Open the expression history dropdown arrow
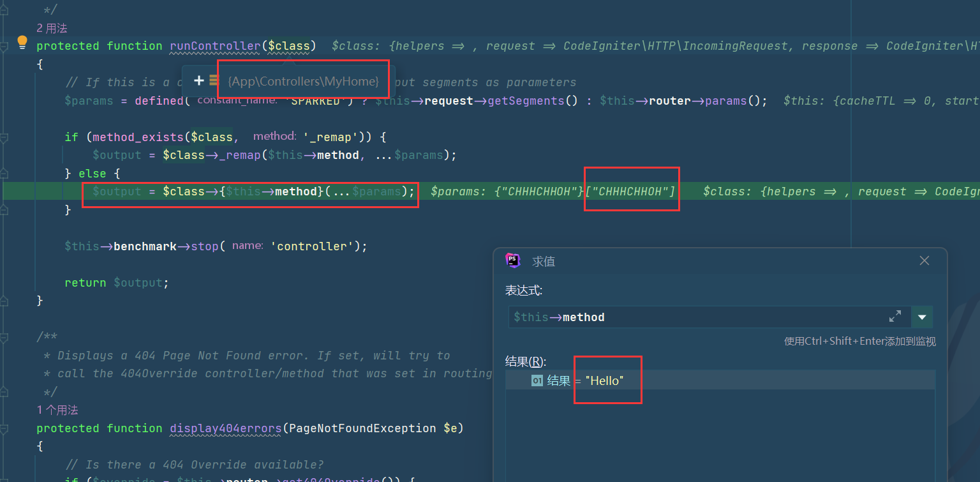980x482 pixels. (x=922, y=317)
